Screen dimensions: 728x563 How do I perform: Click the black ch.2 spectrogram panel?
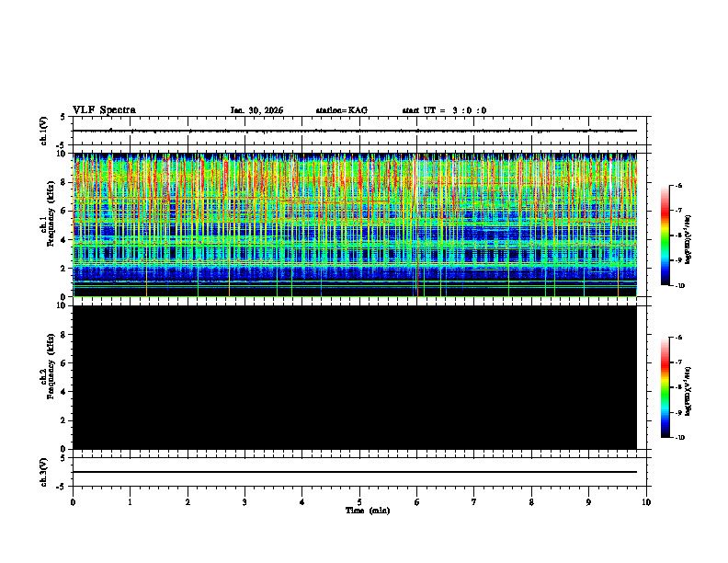(355, 377)
